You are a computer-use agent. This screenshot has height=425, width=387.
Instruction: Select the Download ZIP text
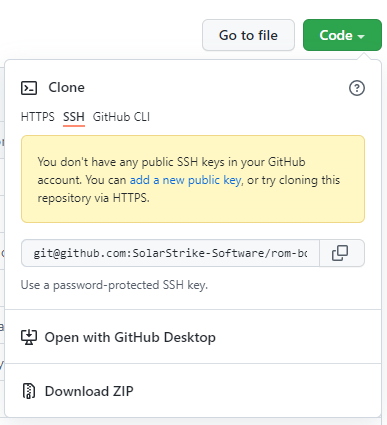point(89,391)
